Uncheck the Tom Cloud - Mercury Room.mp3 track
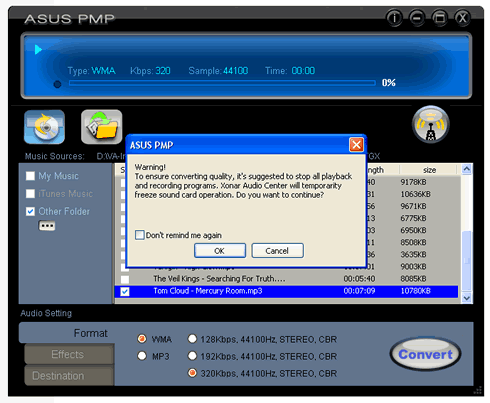490x403 pixels. pyautogui.click(x=125, y=292)
